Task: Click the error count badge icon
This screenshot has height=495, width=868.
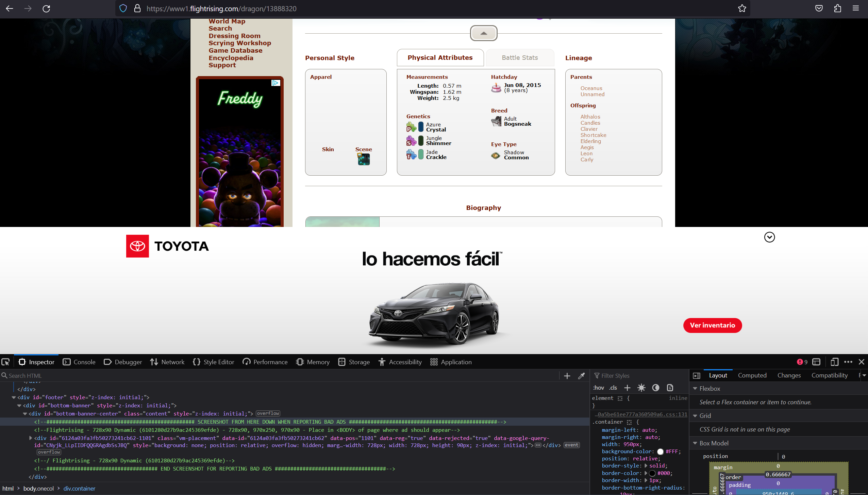Action: (x=802, y=362)
